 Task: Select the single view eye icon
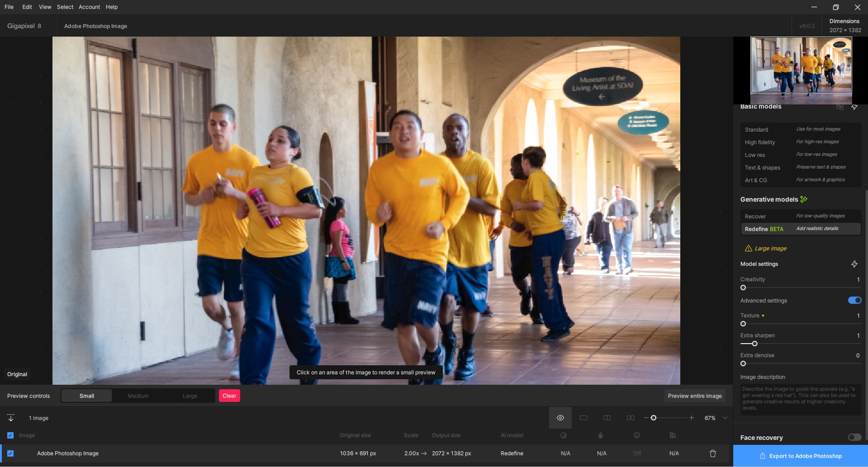560,418
